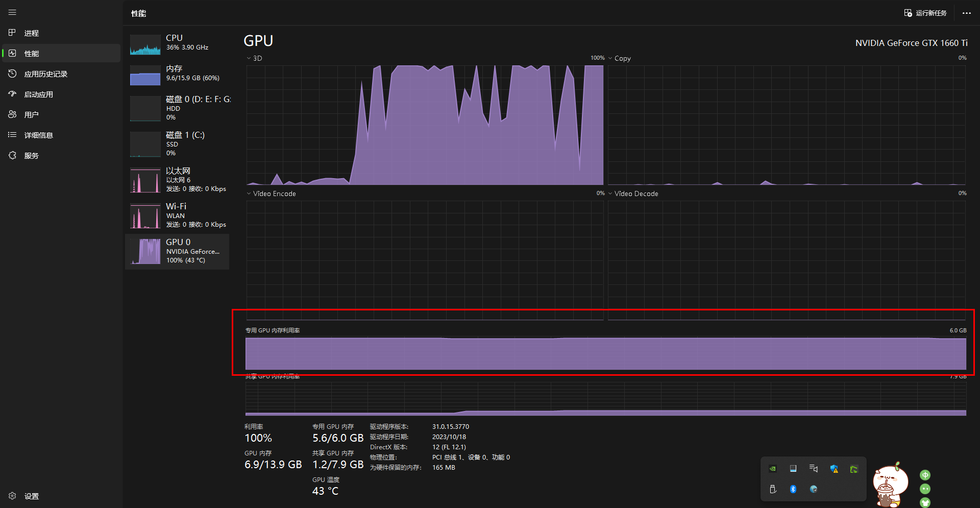Open the 3D graph engine dropdown
This screenshot has width=980, height=508.
[x=249, y=58]
